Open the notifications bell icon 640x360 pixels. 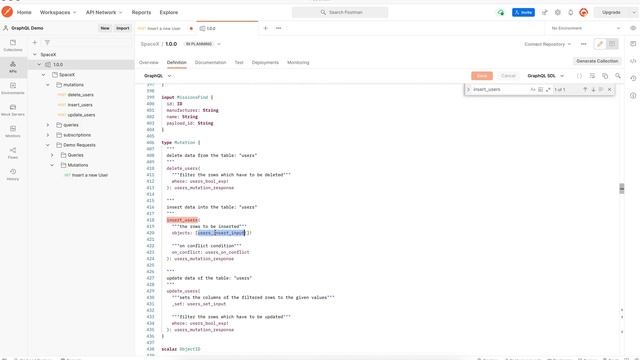[x=571, y=12]
